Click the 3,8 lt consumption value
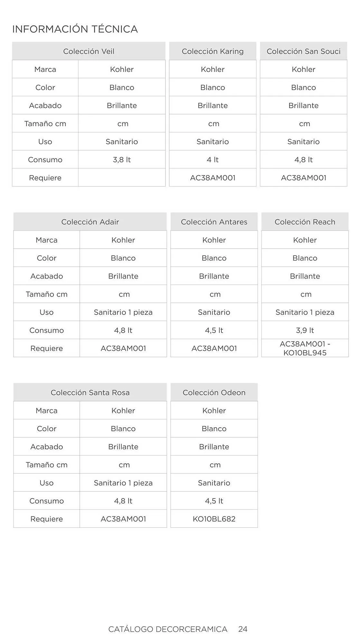 click(122, 160)
